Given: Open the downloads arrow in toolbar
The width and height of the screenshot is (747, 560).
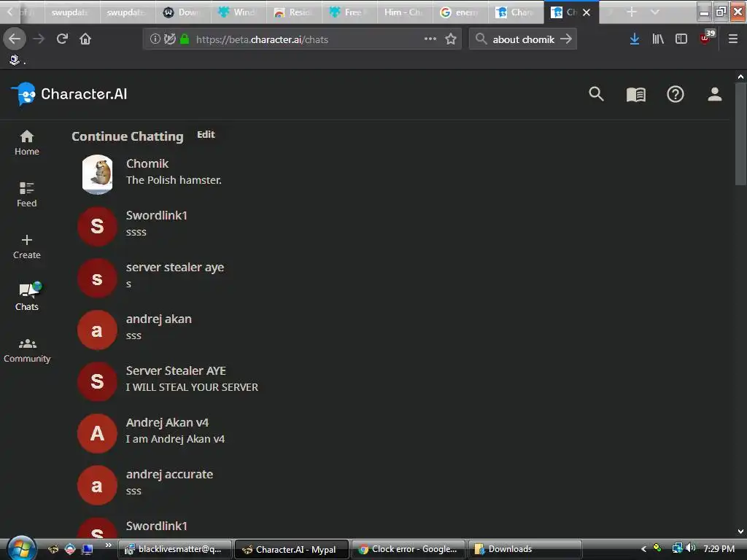Looking at the screenshot, I should coord(634,39).
